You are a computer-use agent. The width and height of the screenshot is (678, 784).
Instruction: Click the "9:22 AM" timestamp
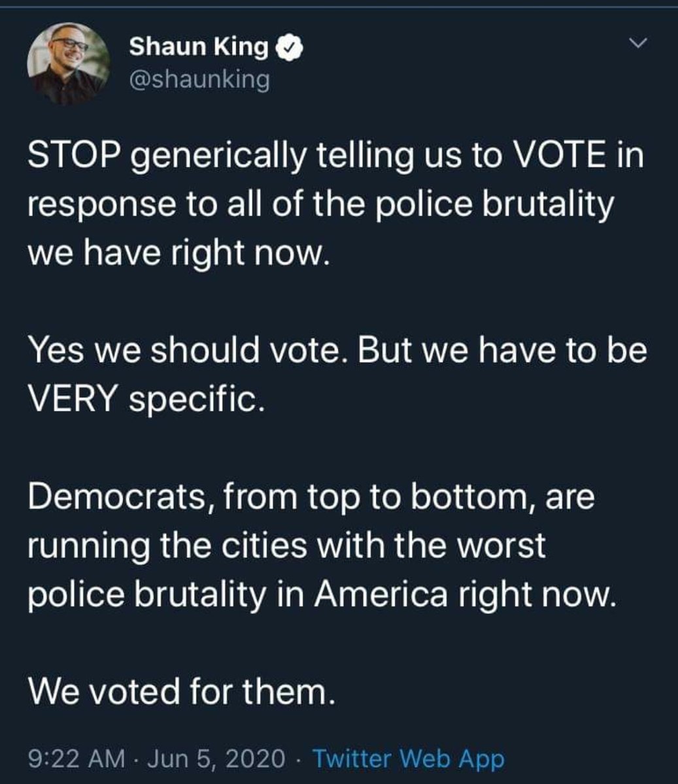tap(76, 759)
